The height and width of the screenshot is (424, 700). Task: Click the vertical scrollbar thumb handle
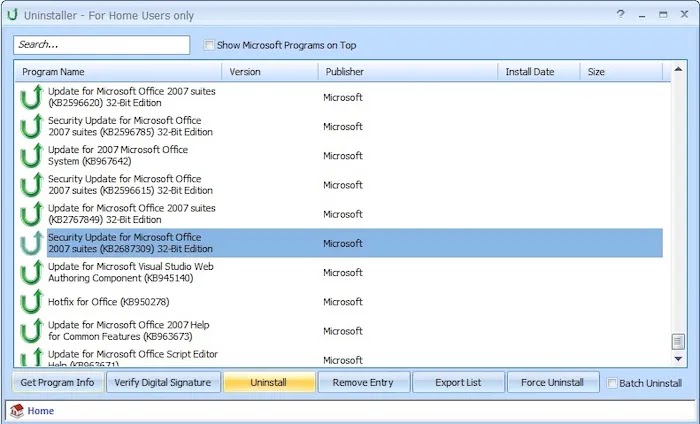[678, 342]
